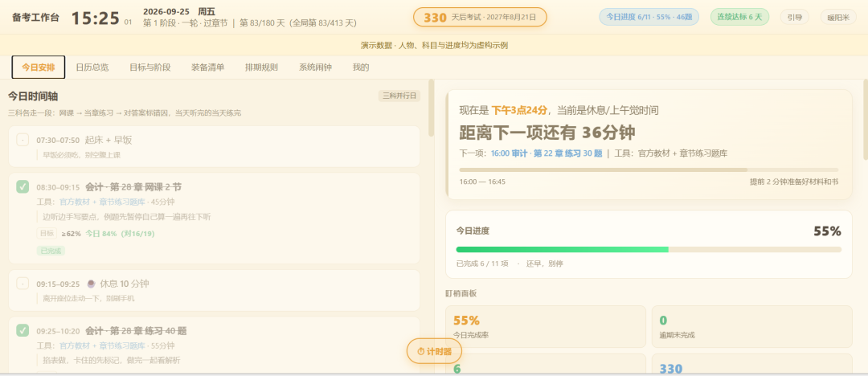Click the right panel scrollbar
This screenshot has width=868, height=376.
(865, 118)
